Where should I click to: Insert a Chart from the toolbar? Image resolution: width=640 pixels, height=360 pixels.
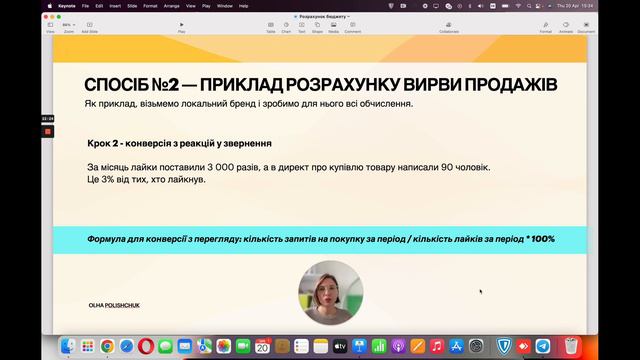point(286,27)
